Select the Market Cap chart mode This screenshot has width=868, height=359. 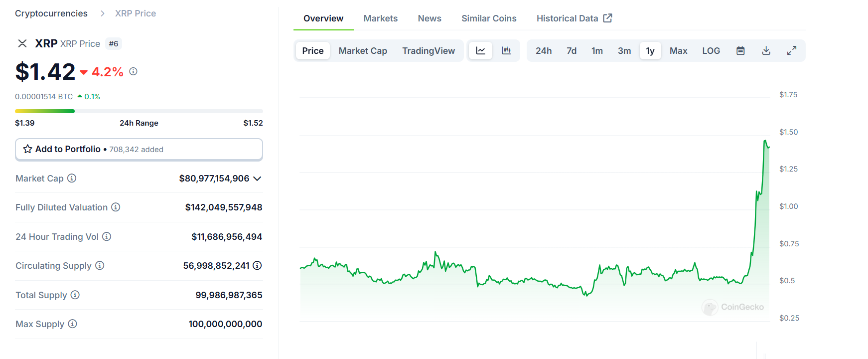(363, 50)
